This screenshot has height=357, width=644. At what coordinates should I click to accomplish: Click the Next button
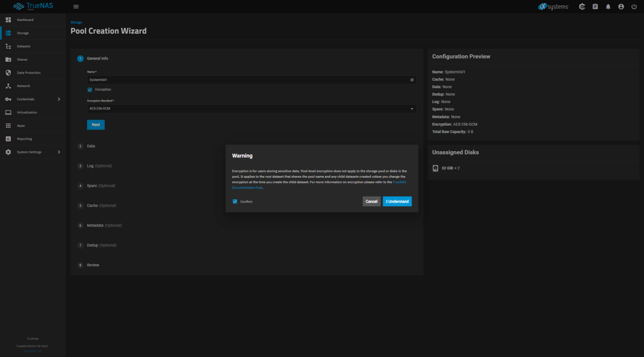pos(96,125)
